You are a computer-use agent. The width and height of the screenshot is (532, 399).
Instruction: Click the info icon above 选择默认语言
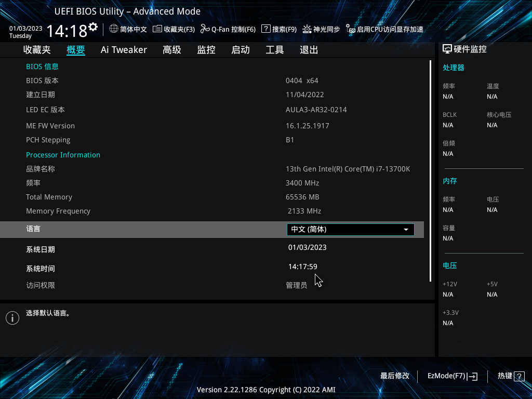tap(12, 317)
